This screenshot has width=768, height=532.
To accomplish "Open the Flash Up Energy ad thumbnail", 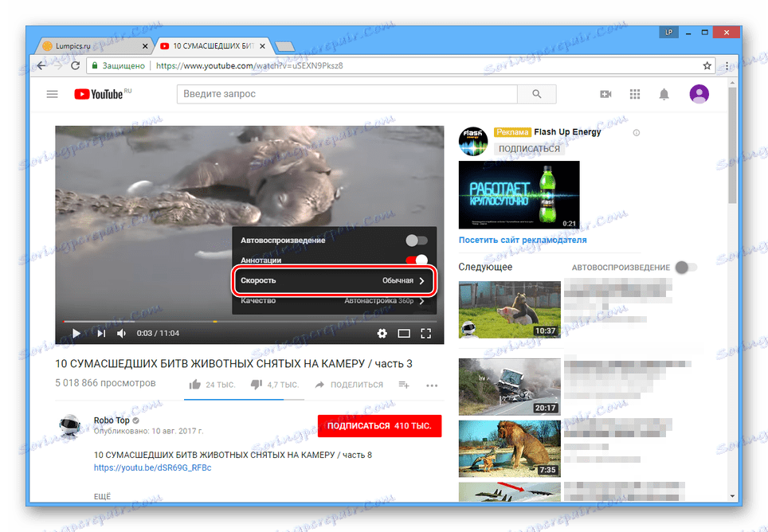I will pyautogui.click(x=519, y=195).
